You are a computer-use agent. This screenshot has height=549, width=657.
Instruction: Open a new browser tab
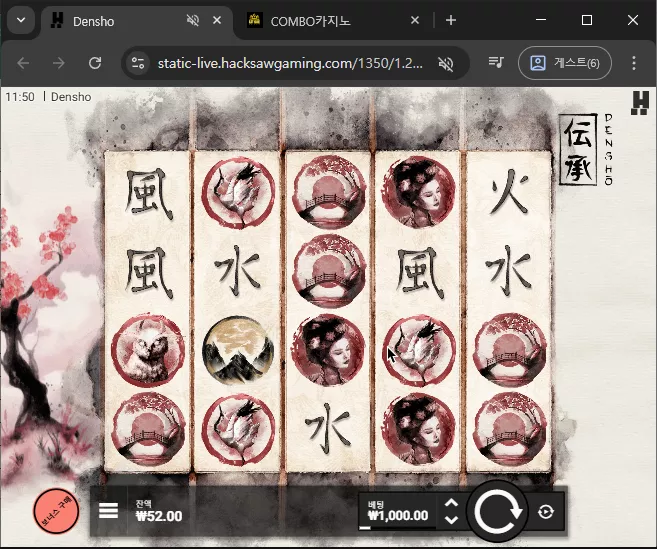[451, 20]
